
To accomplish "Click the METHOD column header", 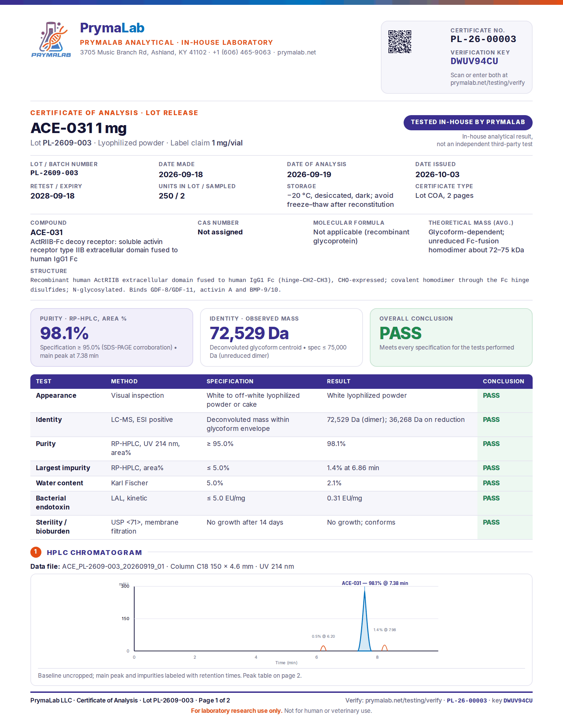I will click(x=124, y=381).
